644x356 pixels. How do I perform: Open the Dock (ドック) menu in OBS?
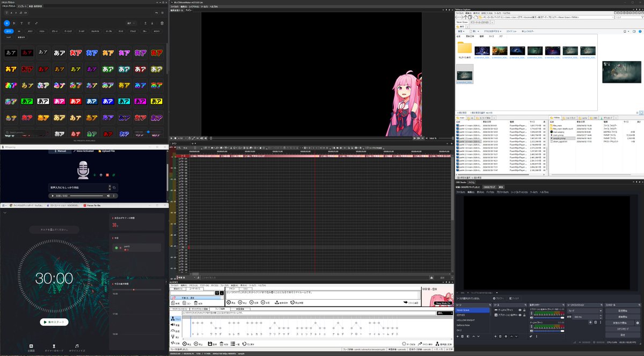pos(491,192)
